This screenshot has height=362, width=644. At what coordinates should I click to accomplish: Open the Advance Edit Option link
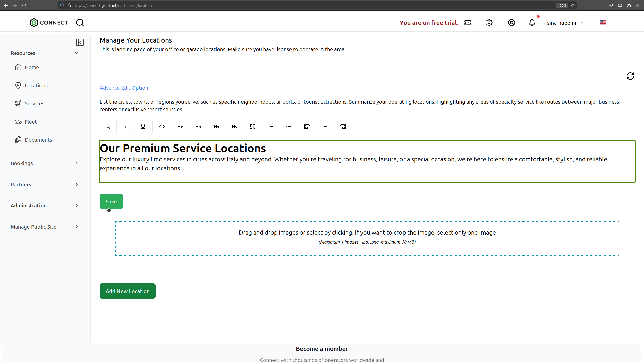124,88
